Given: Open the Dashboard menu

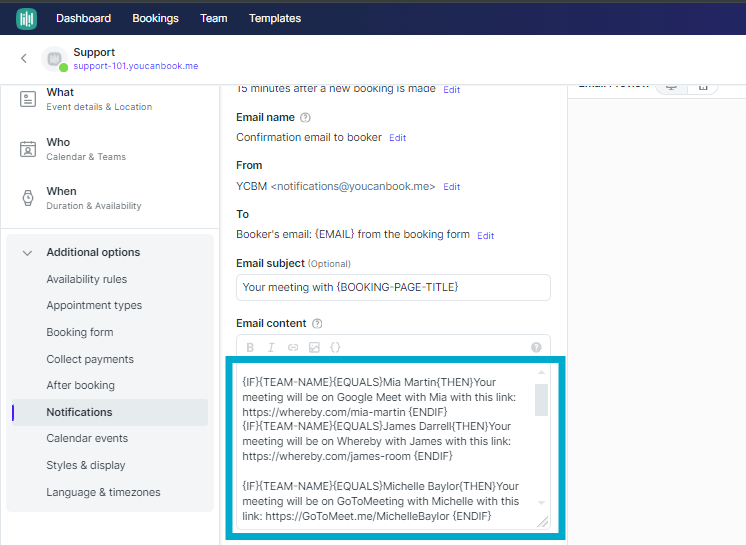Looking at the screenshot, I should coord(83,19).
